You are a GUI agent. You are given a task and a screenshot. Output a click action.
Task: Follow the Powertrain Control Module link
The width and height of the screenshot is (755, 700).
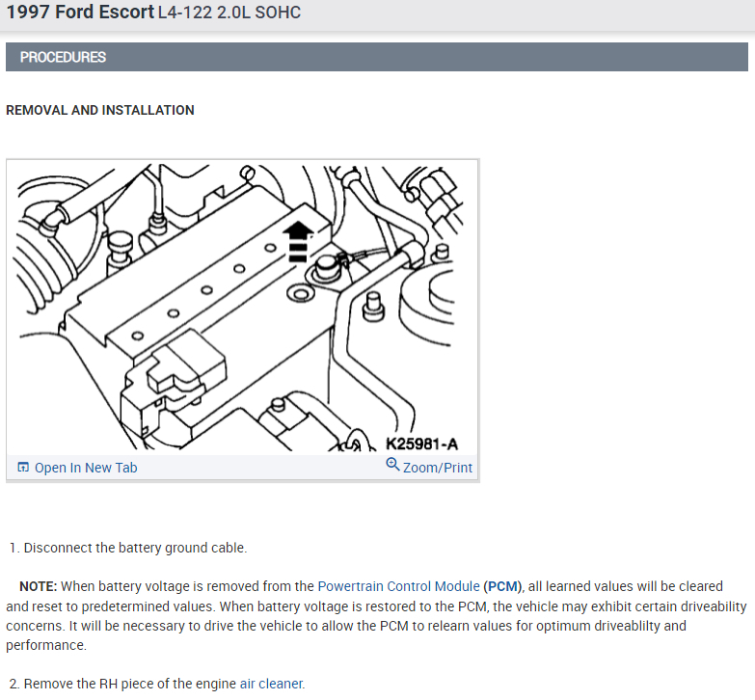coord(398,586)
